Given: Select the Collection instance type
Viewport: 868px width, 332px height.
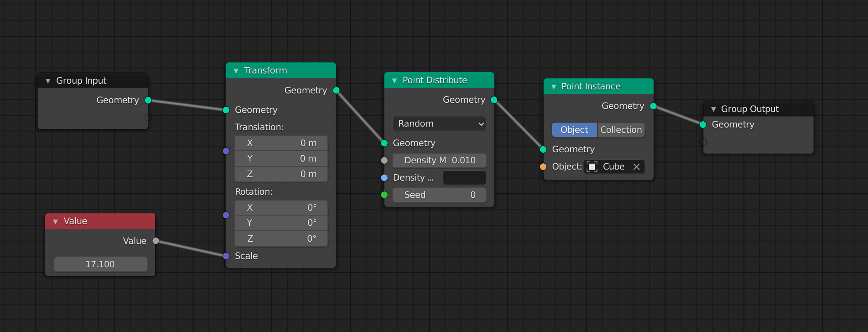Looking at the screenshot, I should pos(621,130).
